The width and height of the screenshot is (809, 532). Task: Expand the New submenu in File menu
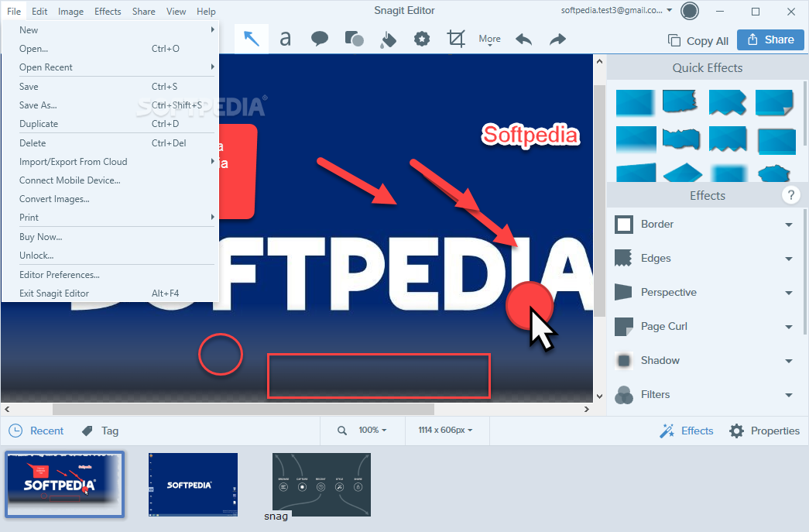111,30
